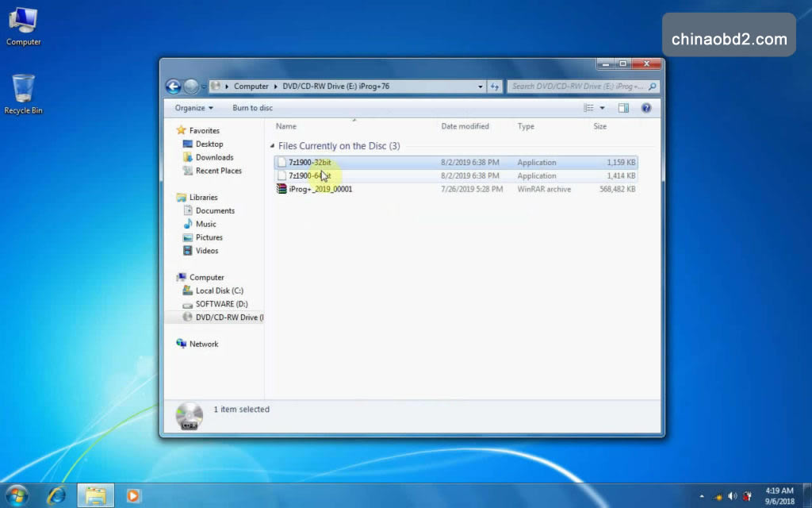Click Computer in address breadcrumb

click(251, 86)
